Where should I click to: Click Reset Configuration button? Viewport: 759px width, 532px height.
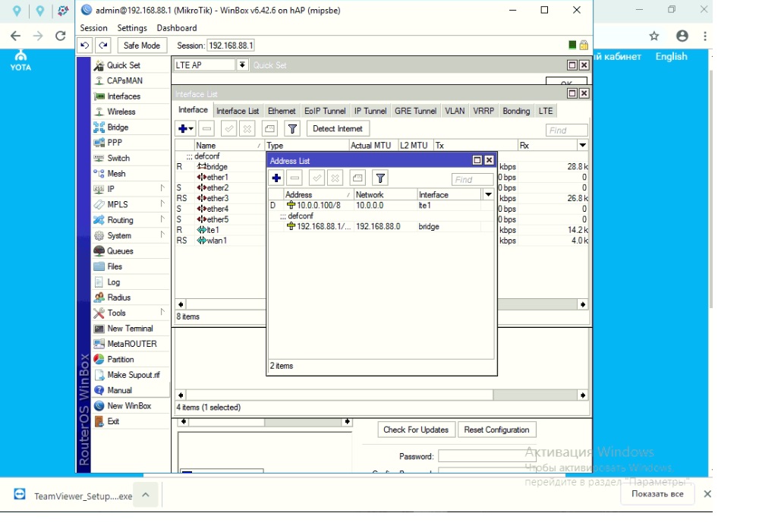[496, 430]
